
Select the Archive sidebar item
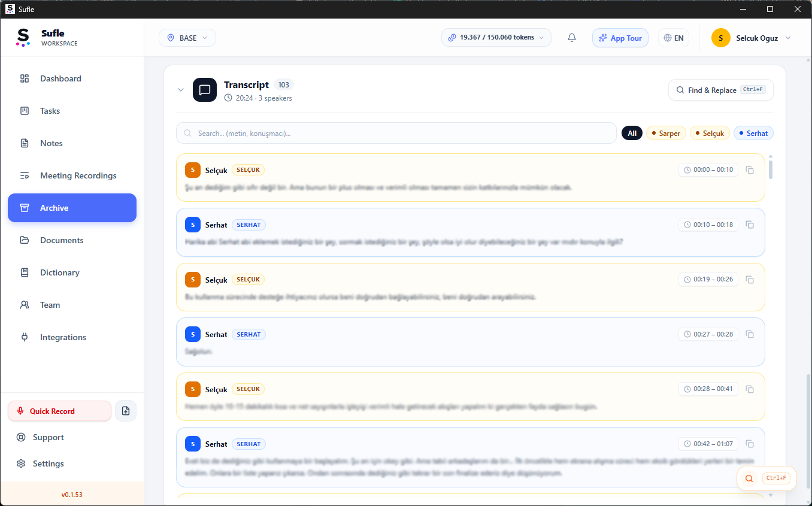[x=72, y=208]
